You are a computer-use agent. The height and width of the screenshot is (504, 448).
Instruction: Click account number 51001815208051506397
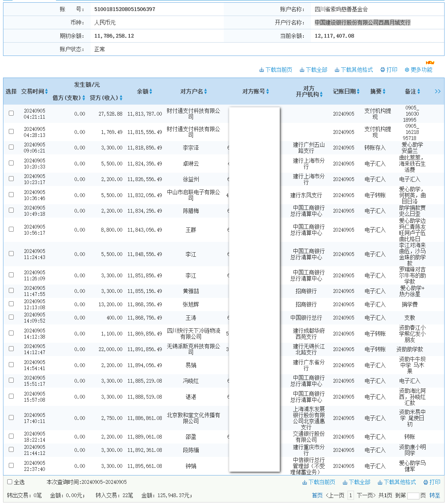point(125,9)
